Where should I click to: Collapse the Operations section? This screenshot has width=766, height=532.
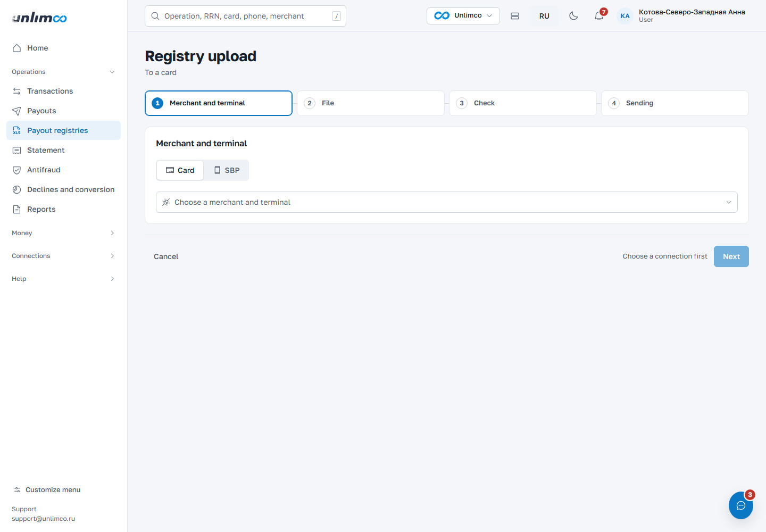click(x=63, y=72)
